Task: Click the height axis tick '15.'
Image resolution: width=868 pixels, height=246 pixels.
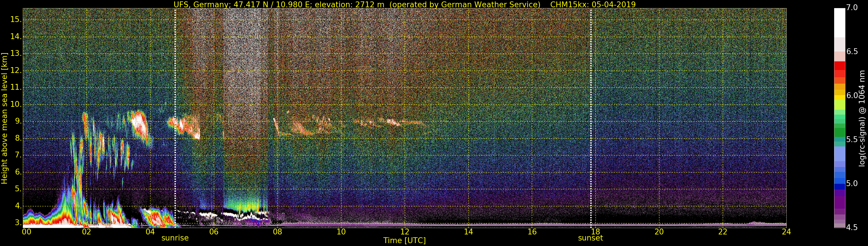Action: pyautogui.click(x=16, y=20)
